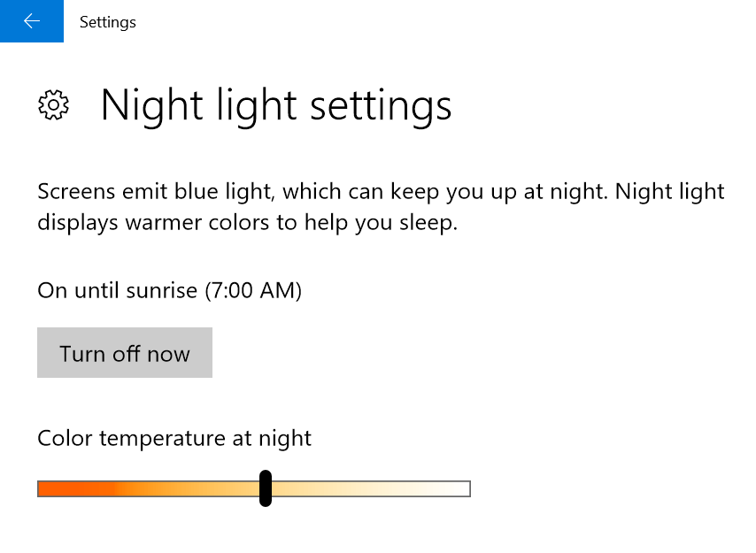
Task: Click the Color temperature at night label
Action: pos(174,438)
